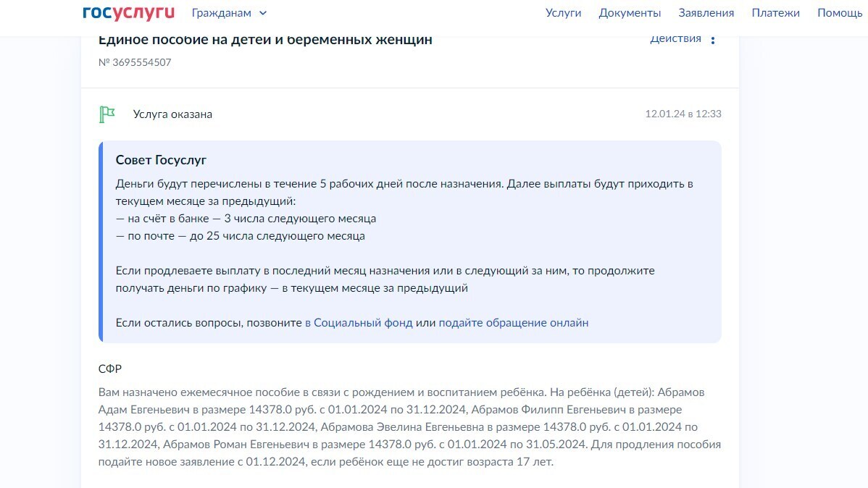Click the kebab icon beside Действия

712,39
